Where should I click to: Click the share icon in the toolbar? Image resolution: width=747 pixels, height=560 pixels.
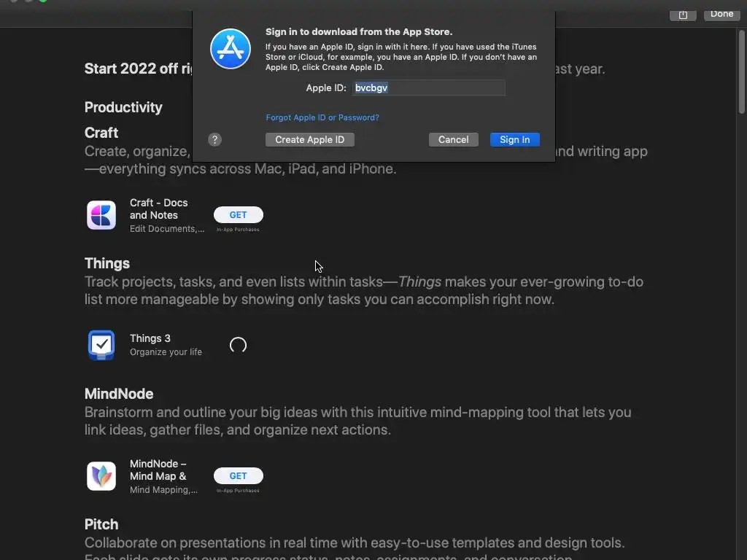click(x=683, y=15)
